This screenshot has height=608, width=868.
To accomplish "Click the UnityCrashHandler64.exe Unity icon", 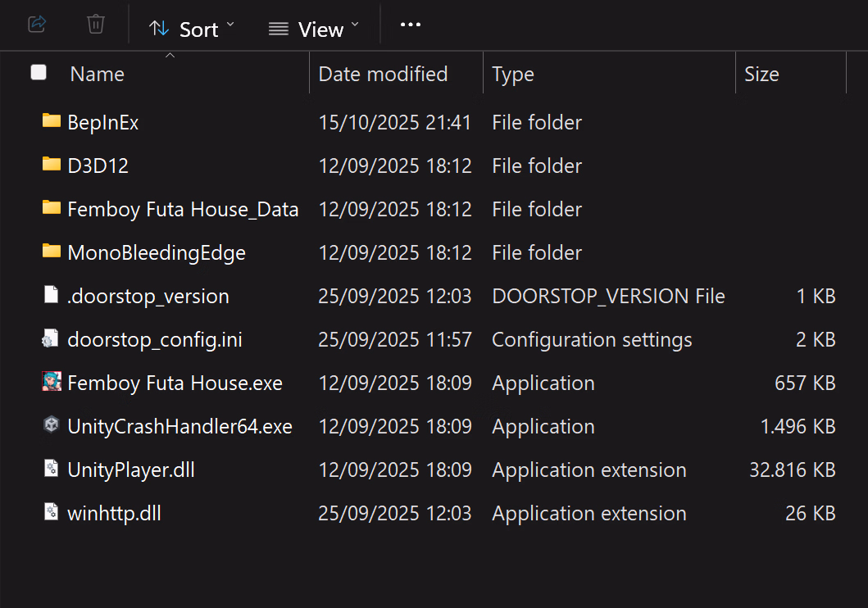I will [52, 426].
